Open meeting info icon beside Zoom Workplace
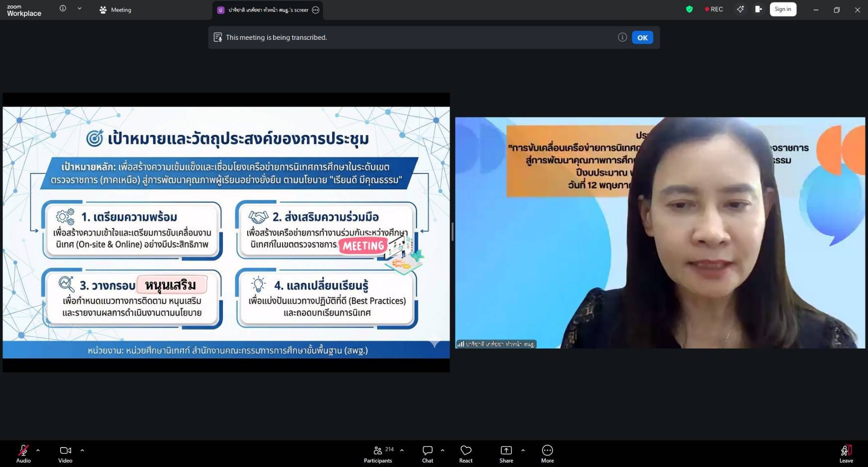This screenshot has height=467, width=868. coord(63,8)
